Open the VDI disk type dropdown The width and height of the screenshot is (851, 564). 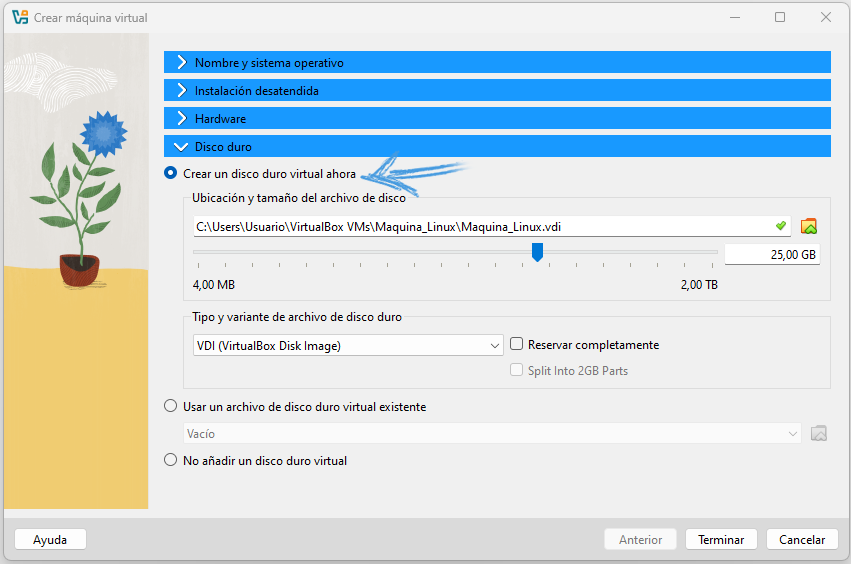346,346
